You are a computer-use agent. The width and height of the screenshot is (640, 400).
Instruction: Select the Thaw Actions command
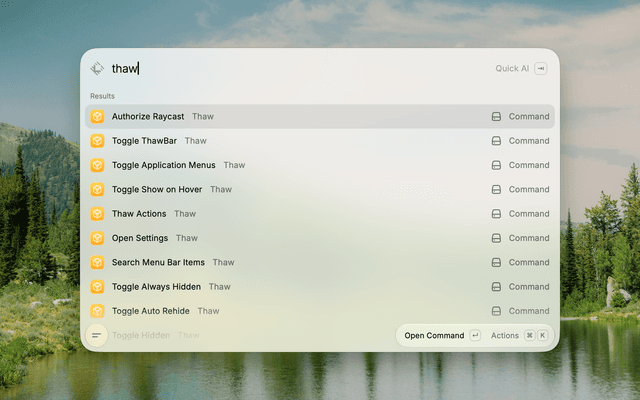pyautogui.click(x=320, y=213)
